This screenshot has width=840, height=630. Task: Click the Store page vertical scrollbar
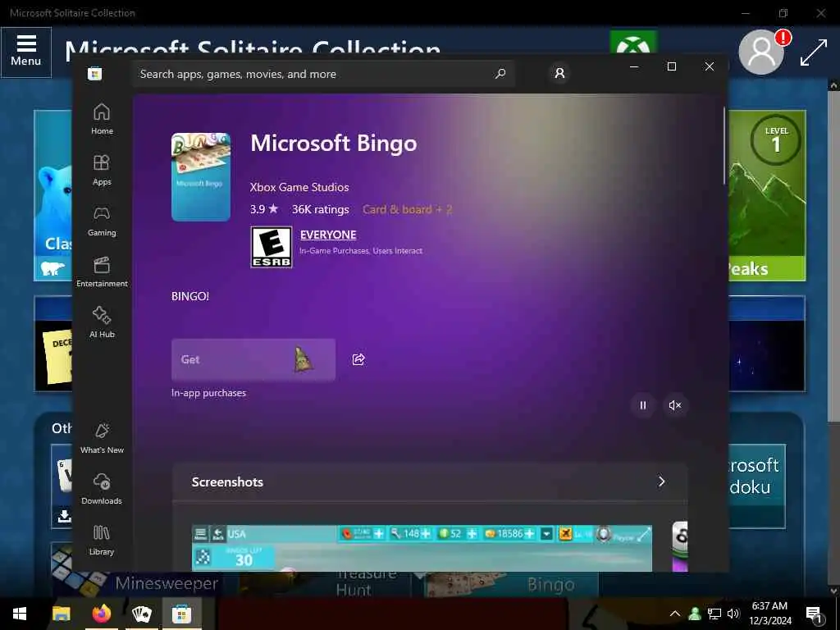pos(724,146)
